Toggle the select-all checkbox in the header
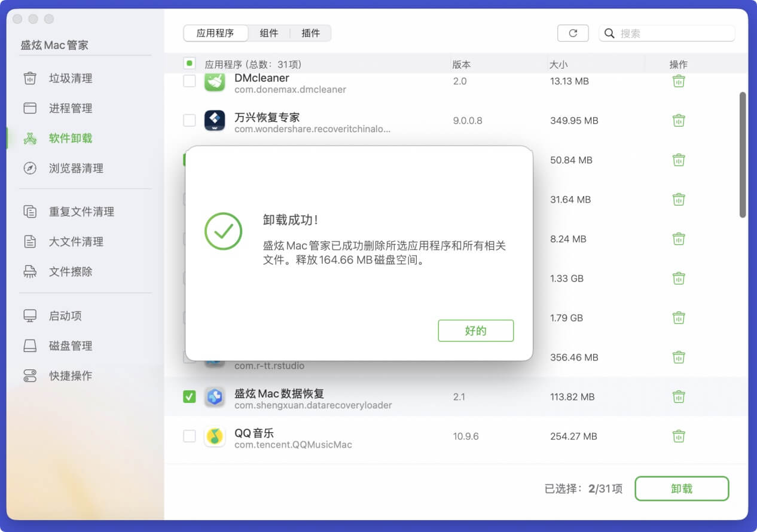The height and width of the screenshot is (532, 757). coord(189,63)
